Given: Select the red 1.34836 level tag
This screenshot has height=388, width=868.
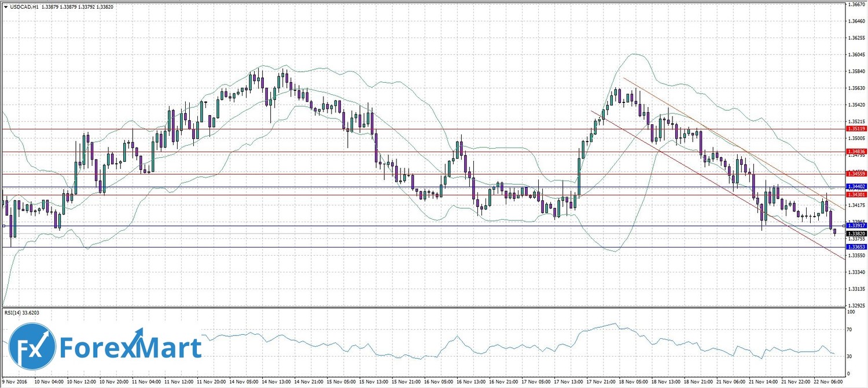Looking at the screenshot, I should tap(856, 151).
